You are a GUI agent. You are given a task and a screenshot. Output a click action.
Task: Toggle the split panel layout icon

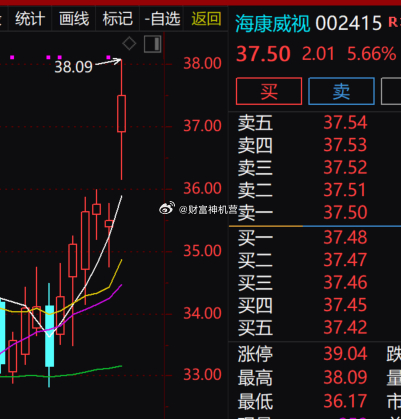point(153,44)
